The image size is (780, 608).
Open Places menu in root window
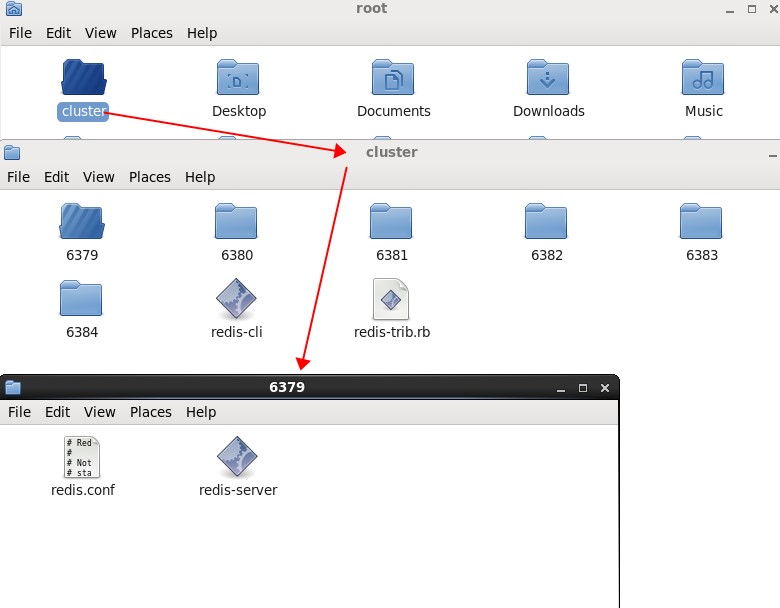(x=152, y=33)
